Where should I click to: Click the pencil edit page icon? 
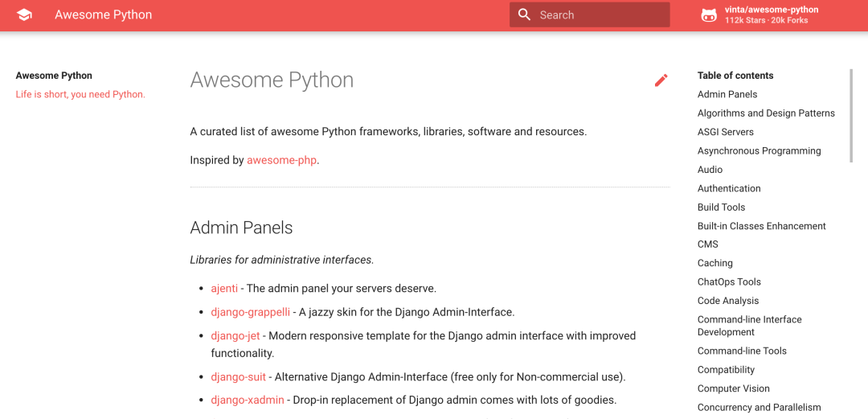661,80
